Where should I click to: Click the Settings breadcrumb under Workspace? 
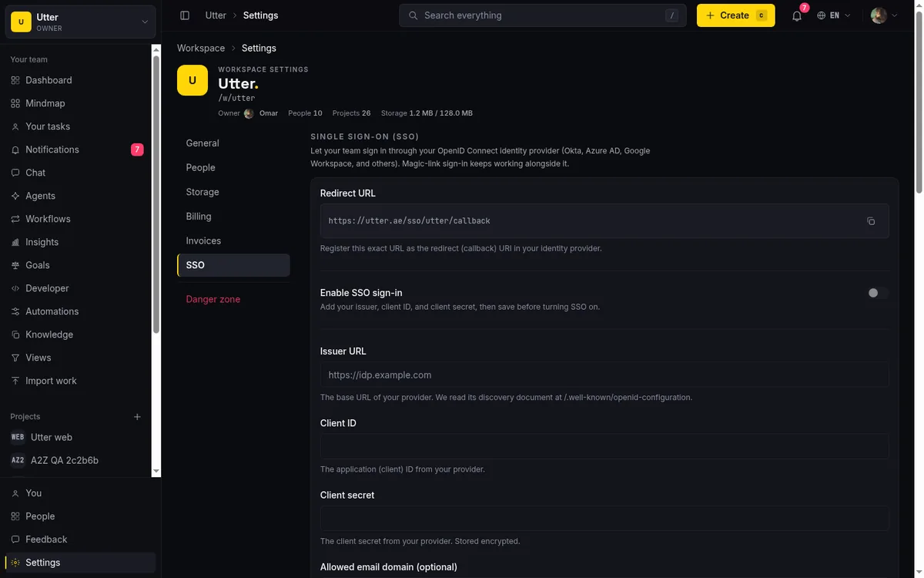tap(259, 48)
